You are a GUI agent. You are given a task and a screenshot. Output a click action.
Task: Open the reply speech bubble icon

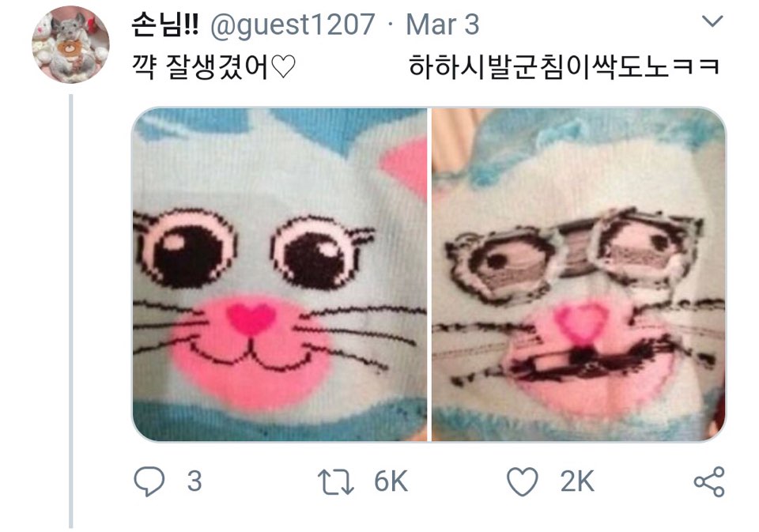pyautogui.click(x=149, y=481)
